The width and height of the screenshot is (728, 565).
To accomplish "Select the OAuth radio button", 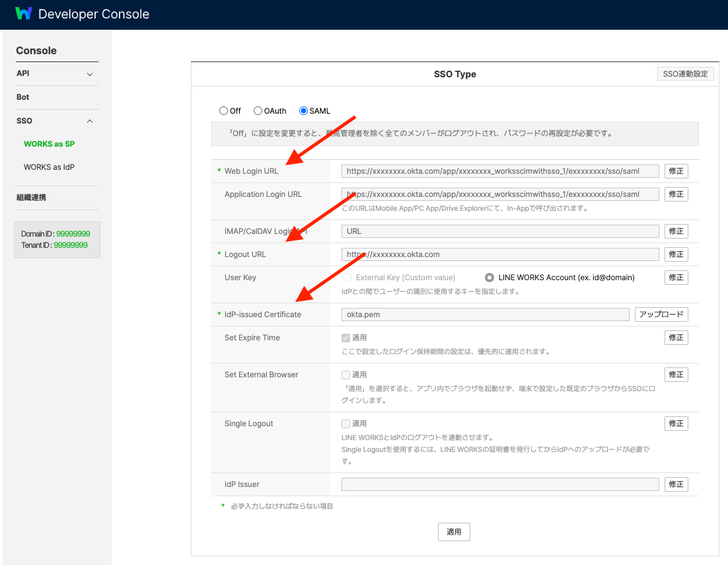I will 258,110.
